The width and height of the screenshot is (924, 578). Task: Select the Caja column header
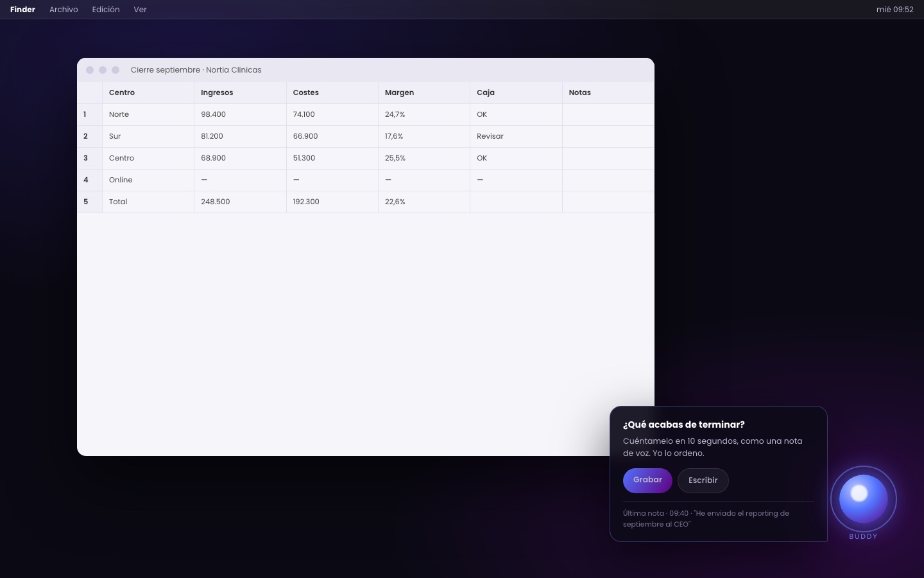[516, 92]
